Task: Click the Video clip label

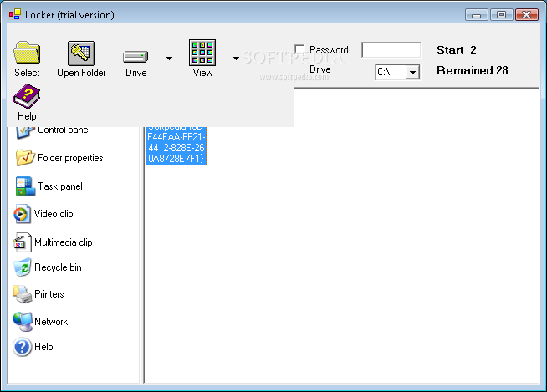Action: (54, 214)
